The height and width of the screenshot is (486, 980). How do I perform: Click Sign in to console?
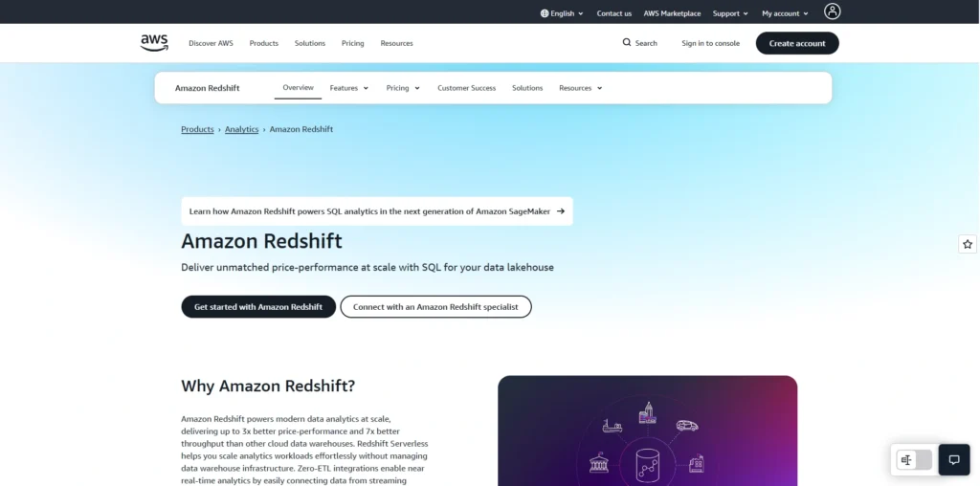(x=711, y=43)
